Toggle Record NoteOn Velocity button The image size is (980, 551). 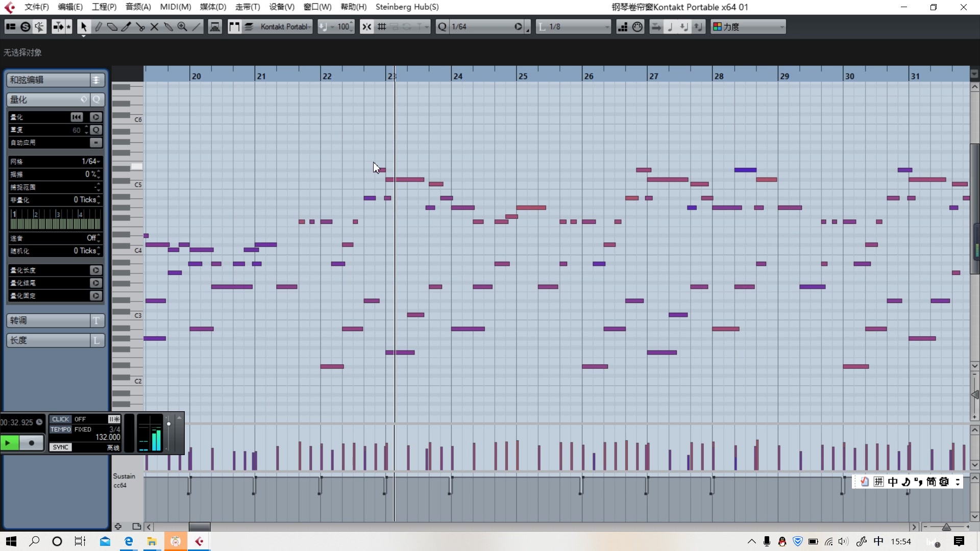click(684, 27)
